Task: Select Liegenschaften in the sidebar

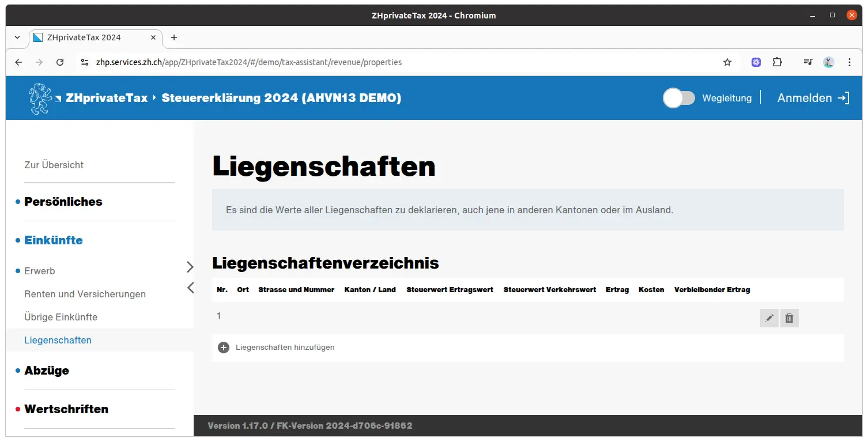Action: tap(58, 340)
